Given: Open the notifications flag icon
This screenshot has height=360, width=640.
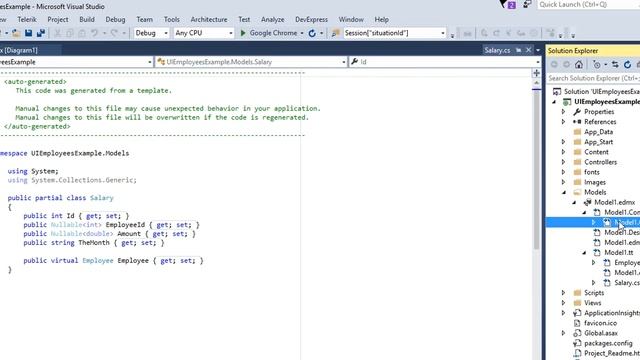Looking at the screenshot, I should click(507, 4).
